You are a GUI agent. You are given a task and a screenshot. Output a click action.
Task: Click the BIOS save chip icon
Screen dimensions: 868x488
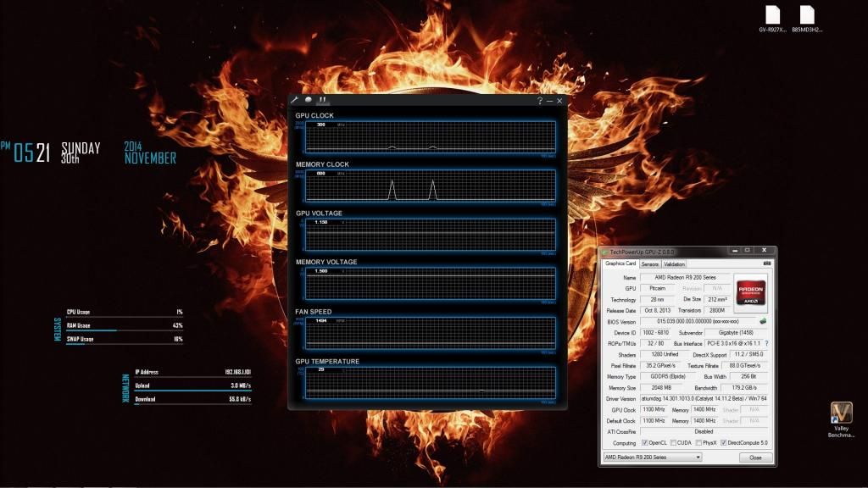tap(763, 321)
